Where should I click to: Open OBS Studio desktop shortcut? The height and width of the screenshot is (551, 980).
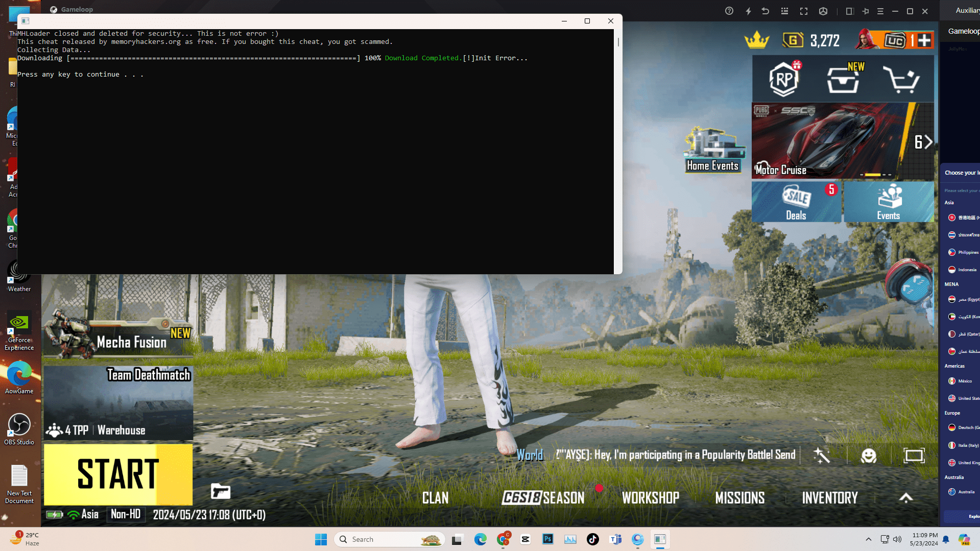tap(19, 429)
